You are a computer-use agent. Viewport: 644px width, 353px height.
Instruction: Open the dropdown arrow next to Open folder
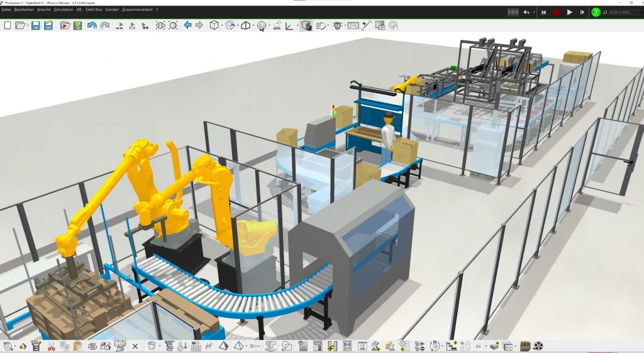tap(28, 26)
